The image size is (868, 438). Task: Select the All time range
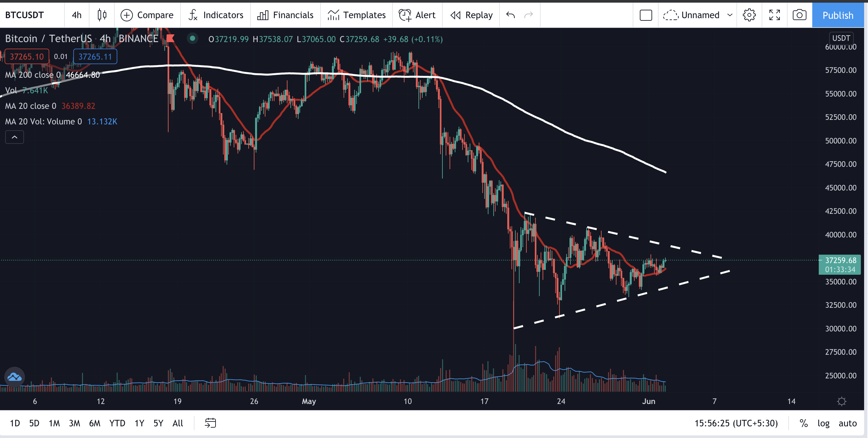click(178, 423)
